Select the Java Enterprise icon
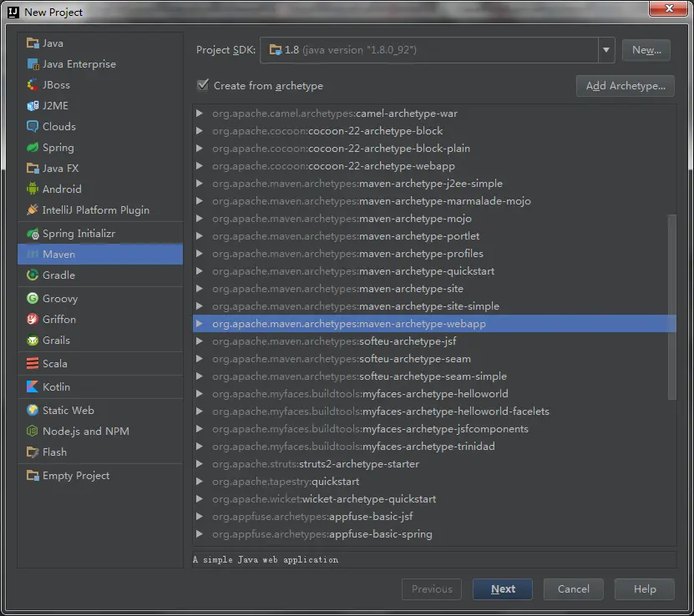This screenshot has width=694, height=616. (x=33, y=64)
